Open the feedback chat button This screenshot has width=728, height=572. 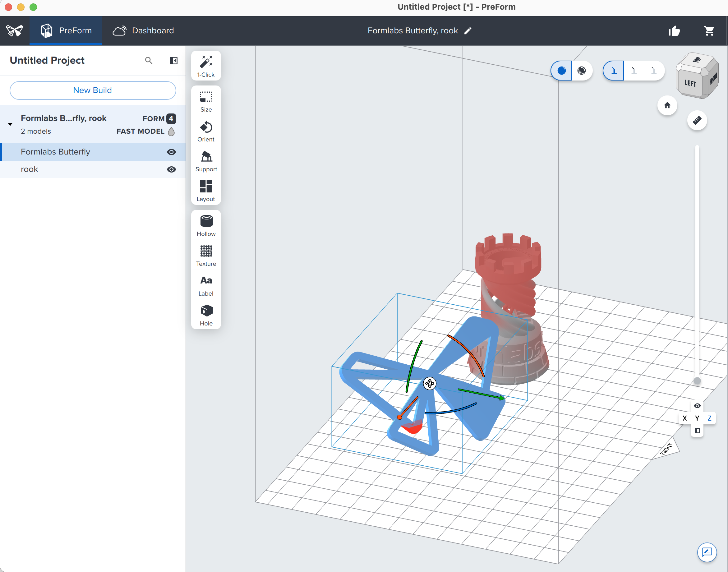(707, 552)
